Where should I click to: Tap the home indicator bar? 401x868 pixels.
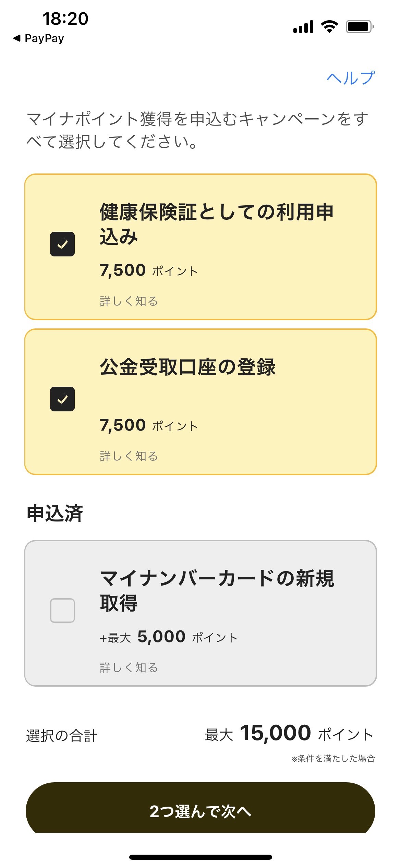200,857
